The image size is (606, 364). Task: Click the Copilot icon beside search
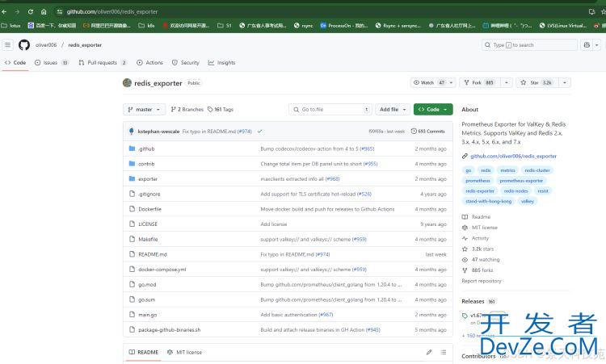587,45
